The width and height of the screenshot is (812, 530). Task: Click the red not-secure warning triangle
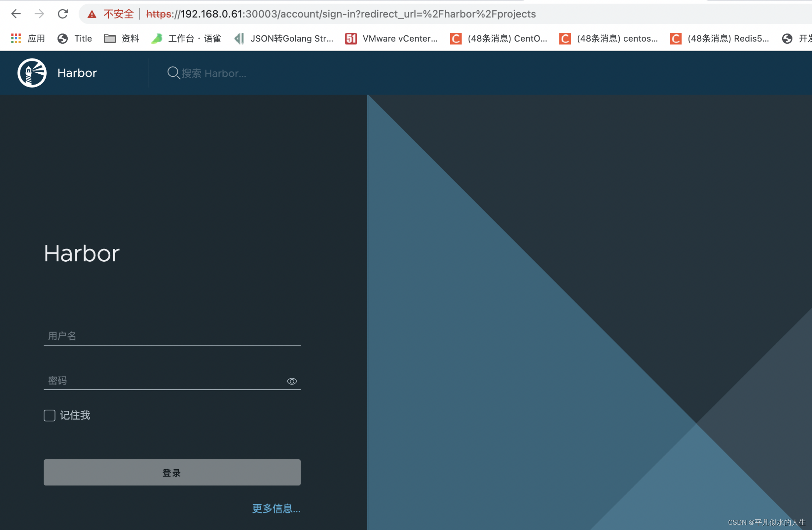coord(92,14)
